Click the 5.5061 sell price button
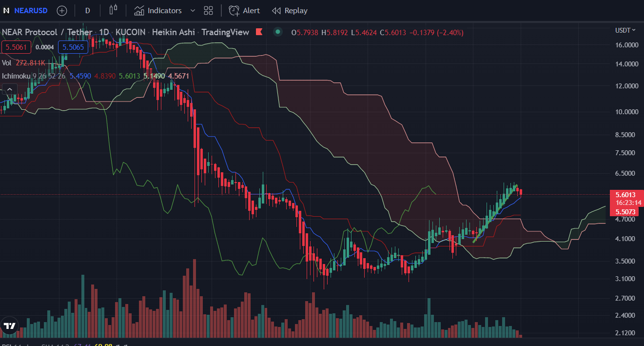 [17, 47]
